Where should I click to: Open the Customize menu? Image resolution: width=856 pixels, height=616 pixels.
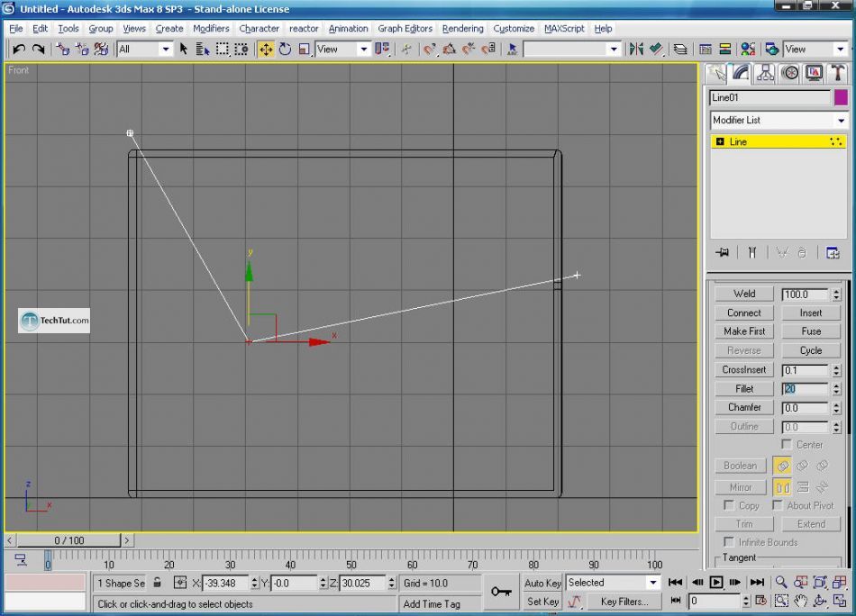tap(514, 29)
